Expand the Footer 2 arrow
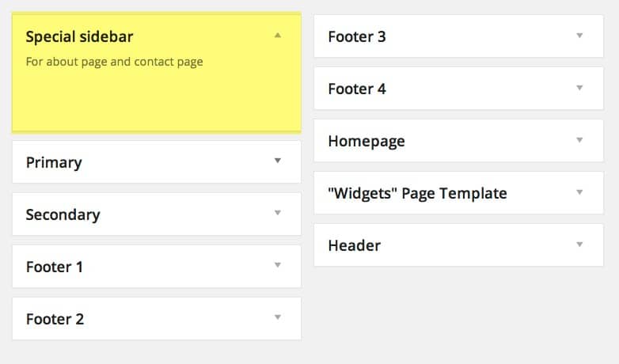Screen dimensions: 619x364 click(x=277, y=317)
